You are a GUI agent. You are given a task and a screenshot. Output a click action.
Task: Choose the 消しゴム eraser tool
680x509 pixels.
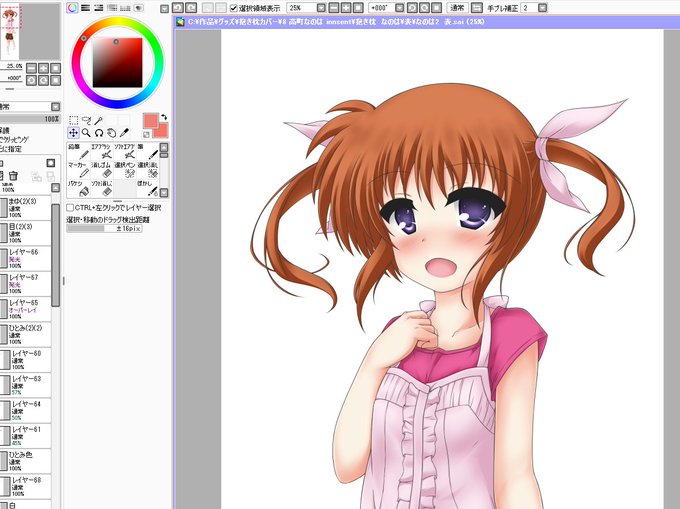[101, 170]
